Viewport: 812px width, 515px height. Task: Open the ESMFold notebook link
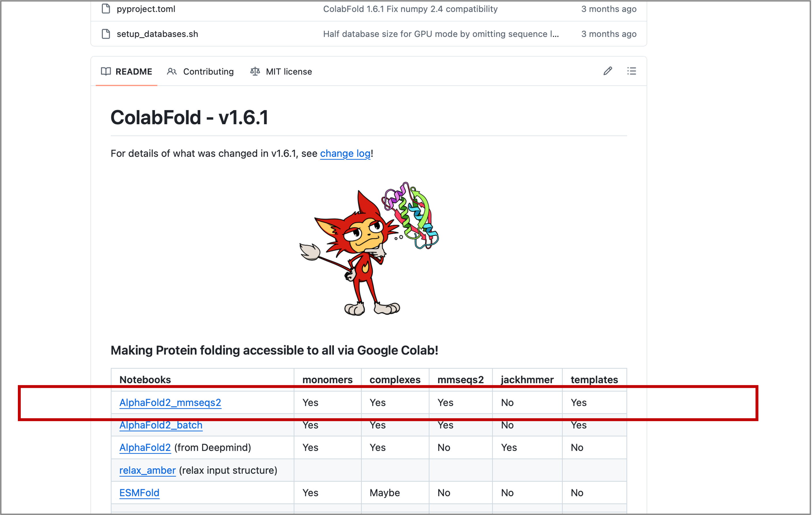[139, 493]
